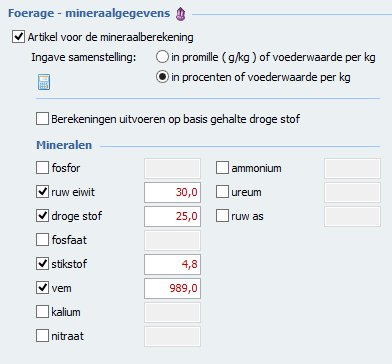Disable the stikstof checkbox
Image resolution: width=392 pixels, height=364 pixels.
[42, 264]
